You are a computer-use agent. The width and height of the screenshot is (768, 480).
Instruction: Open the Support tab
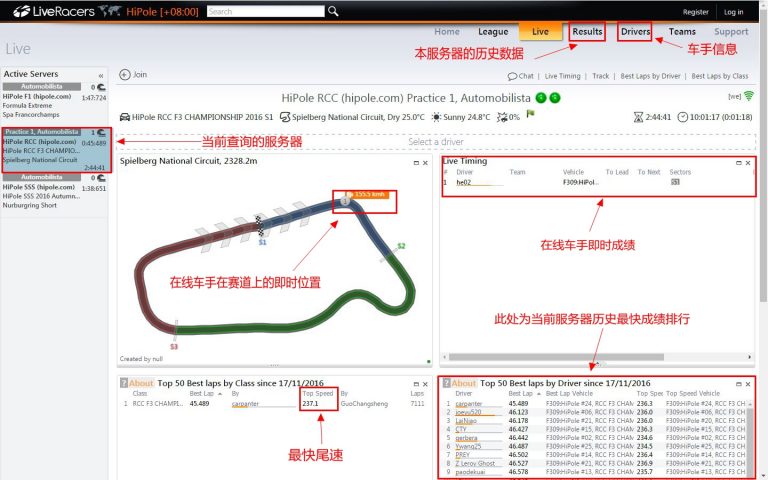731,31
